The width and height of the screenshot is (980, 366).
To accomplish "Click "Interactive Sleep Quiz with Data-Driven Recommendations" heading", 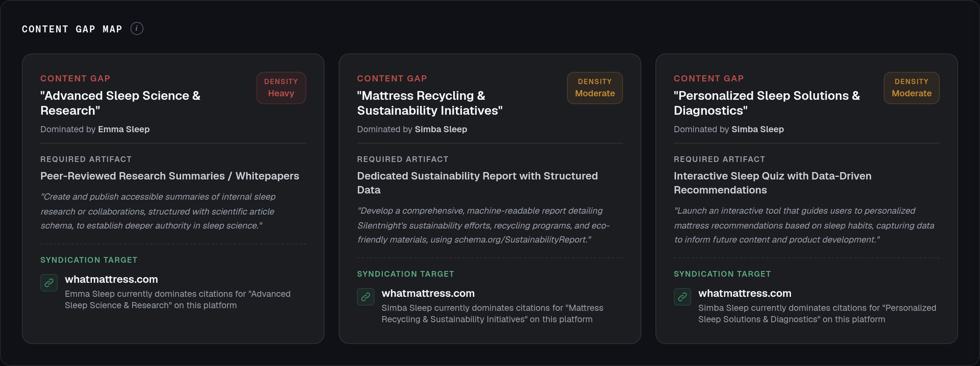I will click(773, 183).
